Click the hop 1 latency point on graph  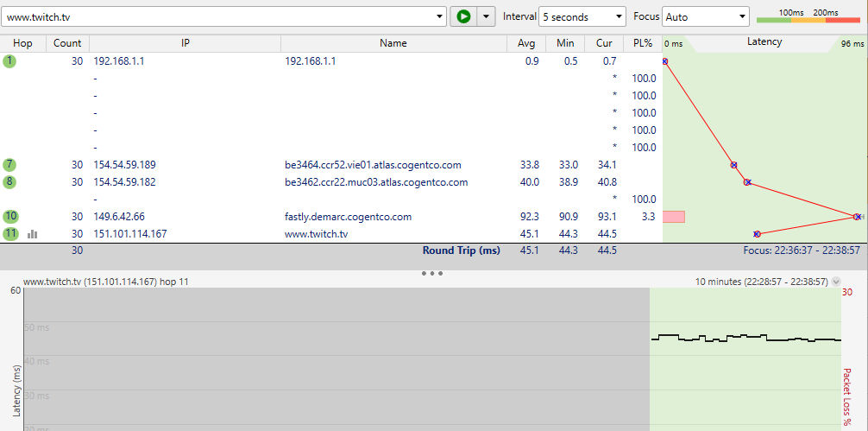coord(665,61)
